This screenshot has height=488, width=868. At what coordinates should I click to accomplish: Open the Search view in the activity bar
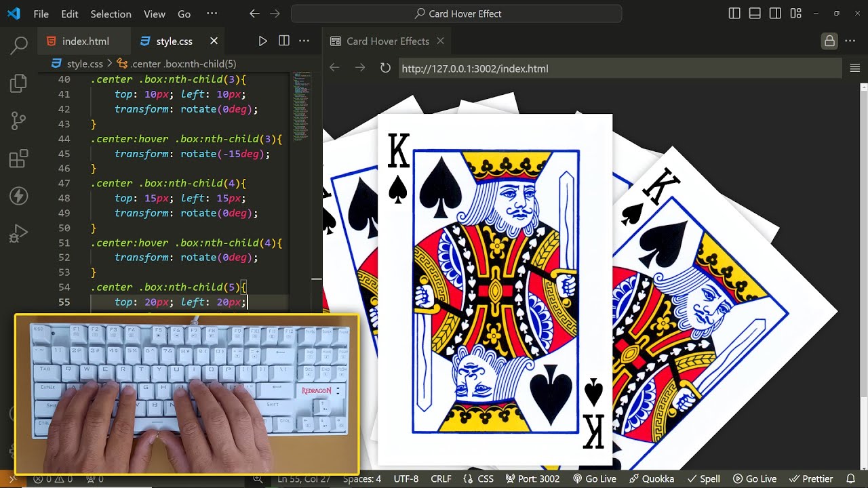(x=18, y=46)
